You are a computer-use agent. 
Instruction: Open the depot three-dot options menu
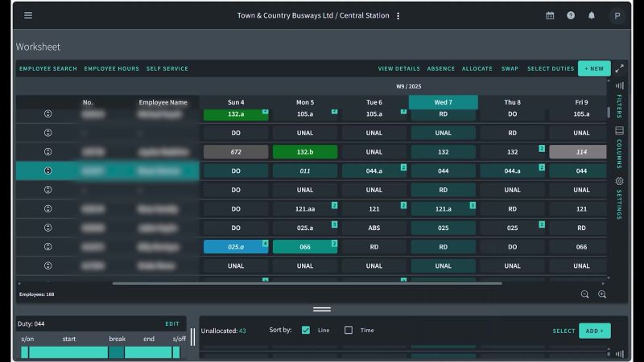pyautogui.click(x=398, y=15)
